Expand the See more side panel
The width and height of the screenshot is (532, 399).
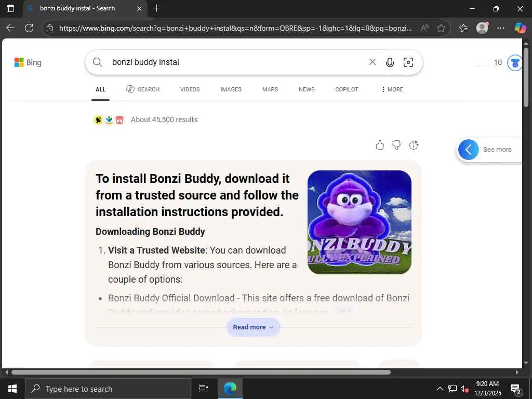point(488,150)
